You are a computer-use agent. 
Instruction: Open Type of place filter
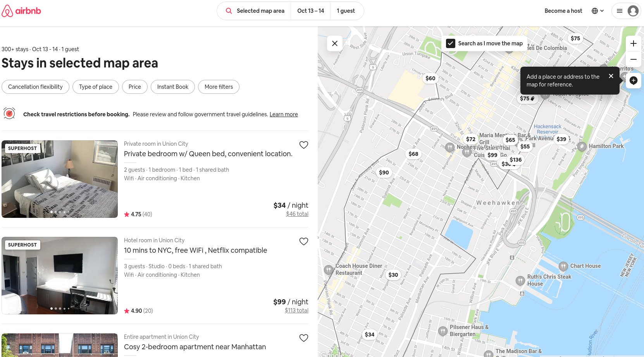96,87
